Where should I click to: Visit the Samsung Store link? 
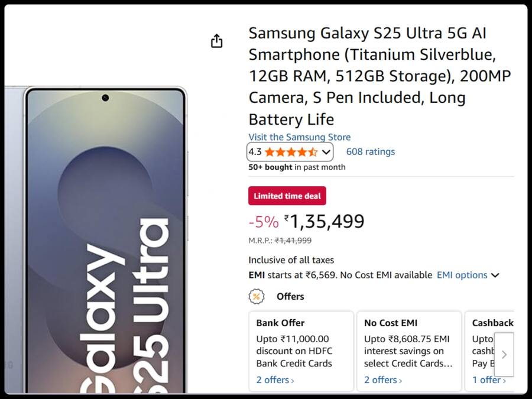299,137
